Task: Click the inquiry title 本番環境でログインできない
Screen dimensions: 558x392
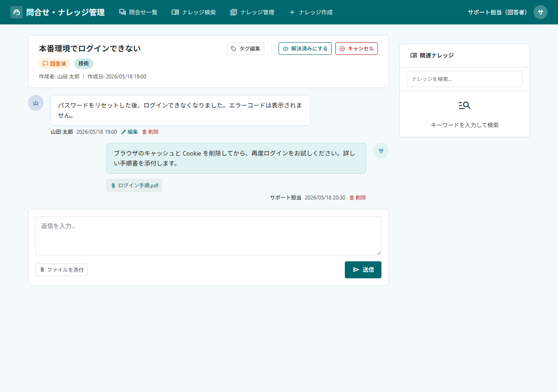Action: point(90,49)
